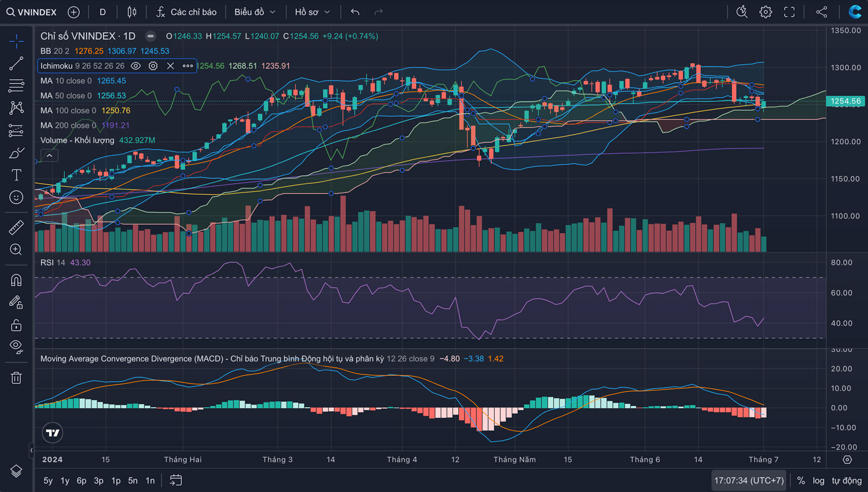Toggle percent scale on price axis

(801, 480)
